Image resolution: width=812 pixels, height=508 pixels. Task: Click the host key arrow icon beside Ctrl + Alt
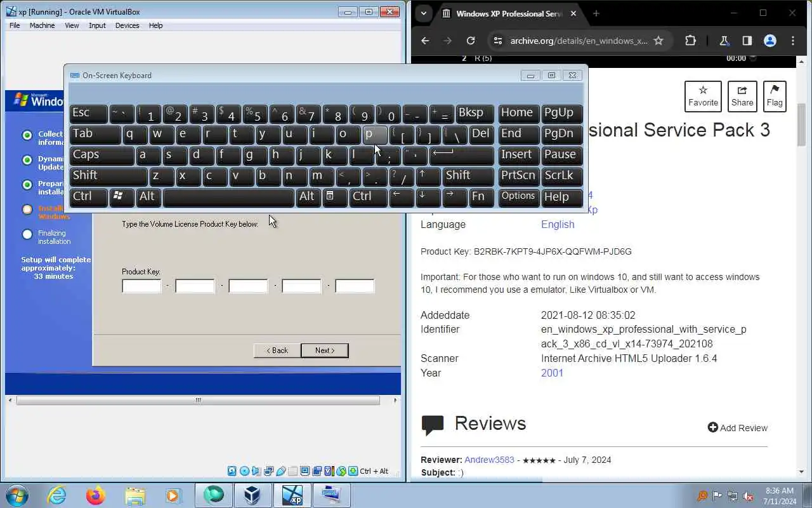coord(353,471)
